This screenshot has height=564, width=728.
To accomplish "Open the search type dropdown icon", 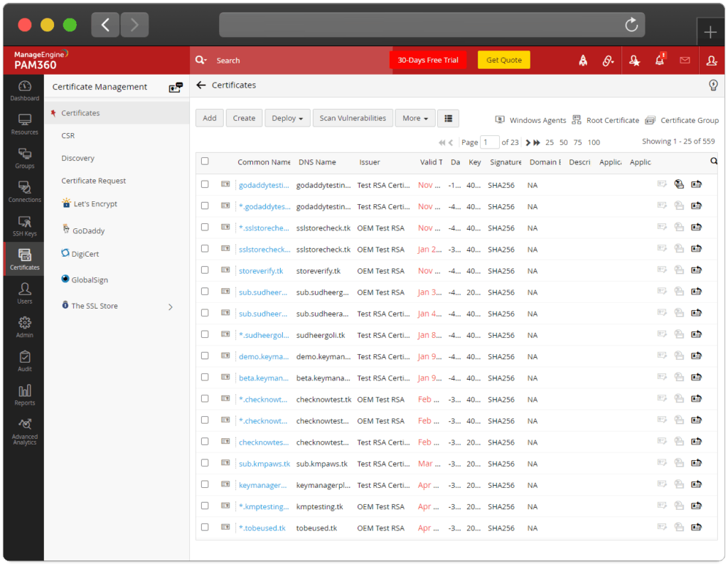I will (201, 60).
